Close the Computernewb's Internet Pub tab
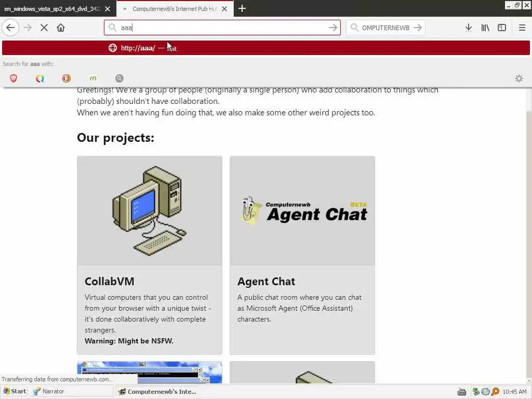 (224, 9)
